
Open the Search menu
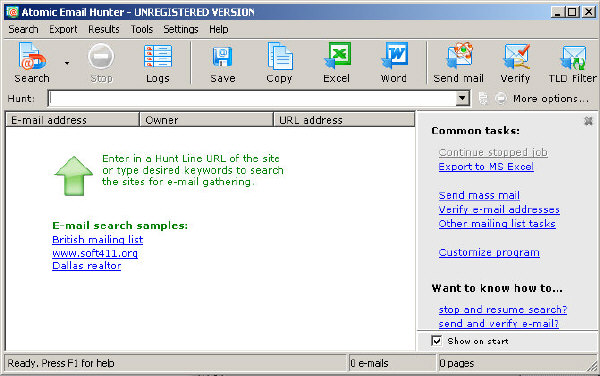pos(23,29)
